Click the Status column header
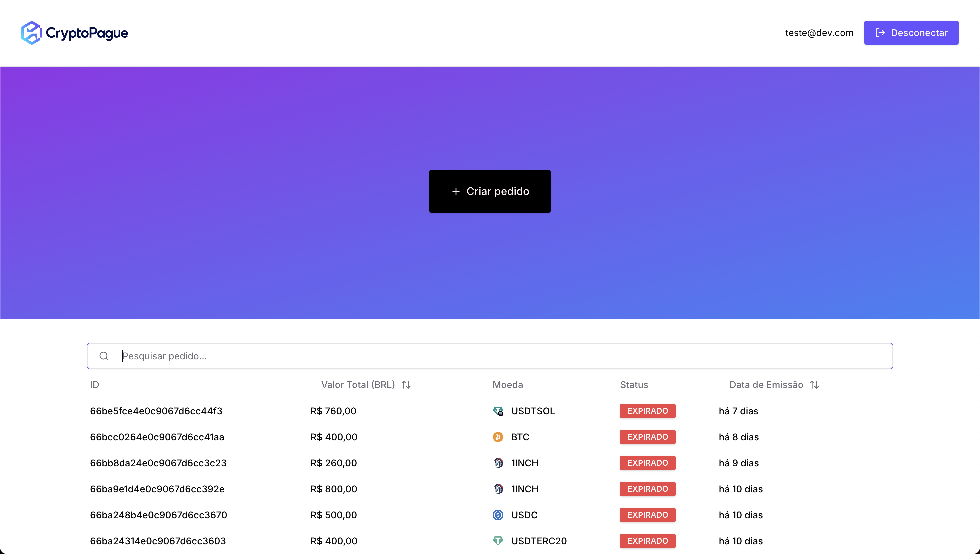 [634, 385]
